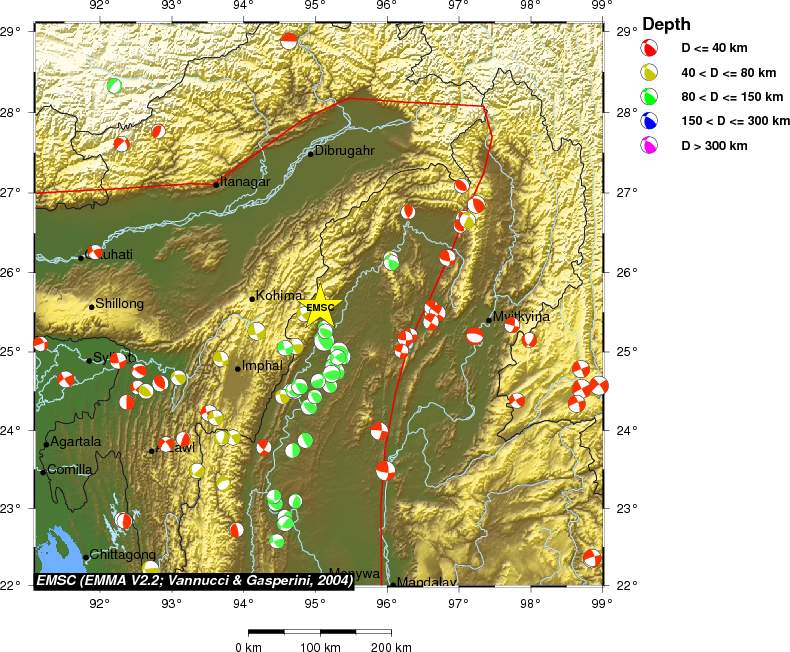The image size is (790, 652).
Task: Click the Kohima city label
Action: pos(278,296)
